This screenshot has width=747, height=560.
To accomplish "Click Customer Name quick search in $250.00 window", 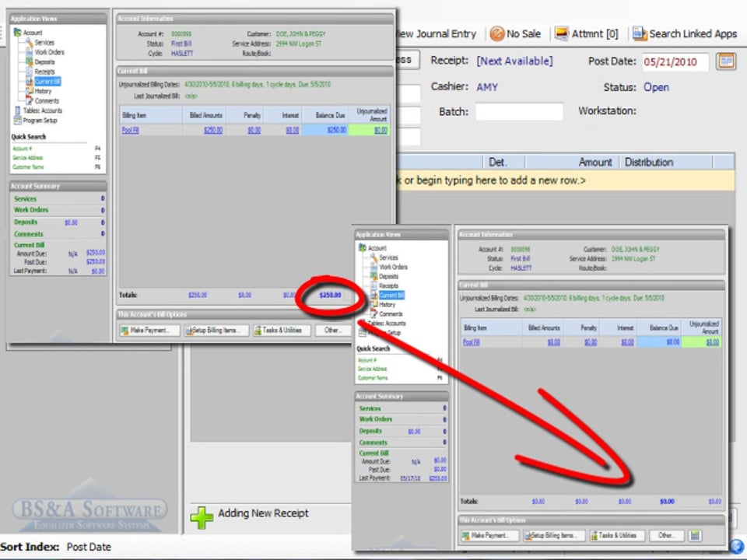I will (28, 167).
